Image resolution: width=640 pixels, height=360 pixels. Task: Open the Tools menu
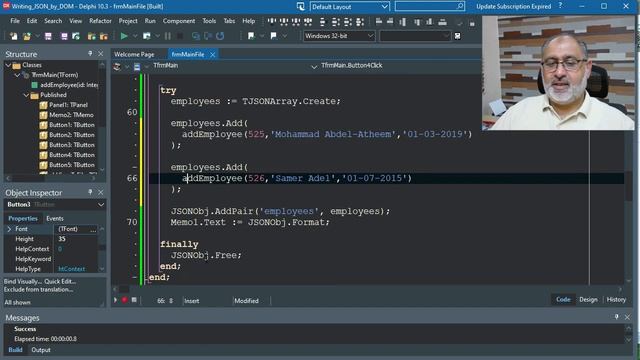[209, 21]
